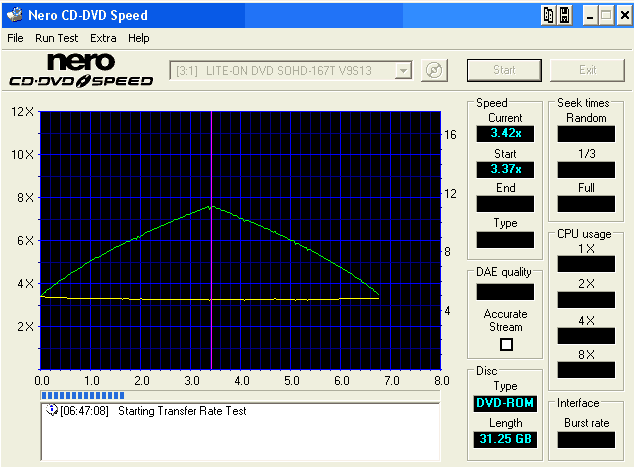Click the CPU usage 8X field
Viewport: 634px width, 467px height.
[586, 370]
